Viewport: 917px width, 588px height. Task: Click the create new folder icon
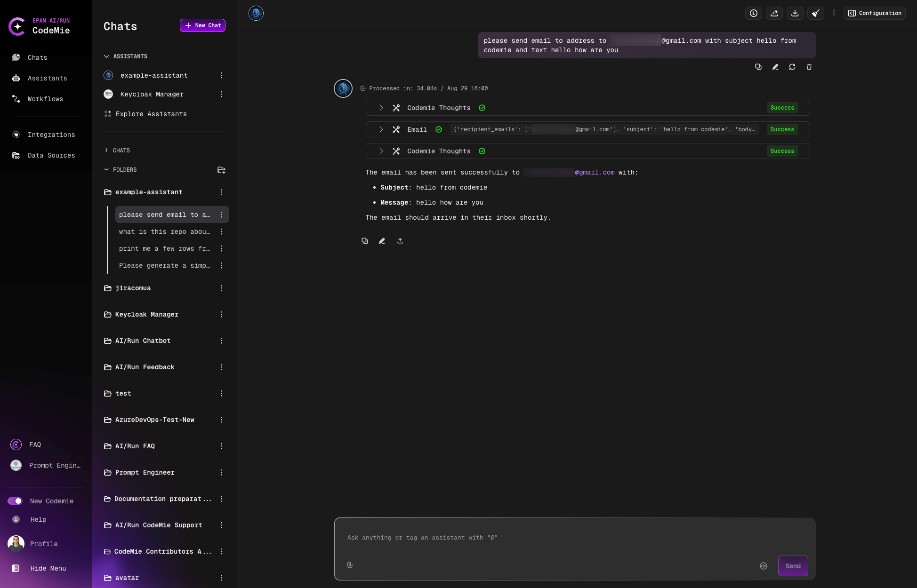pyautogui.click(x=221, y=170)
